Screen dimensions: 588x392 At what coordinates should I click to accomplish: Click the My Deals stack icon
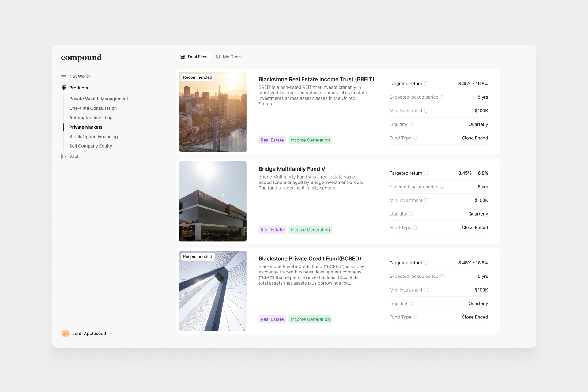[218, 57]
